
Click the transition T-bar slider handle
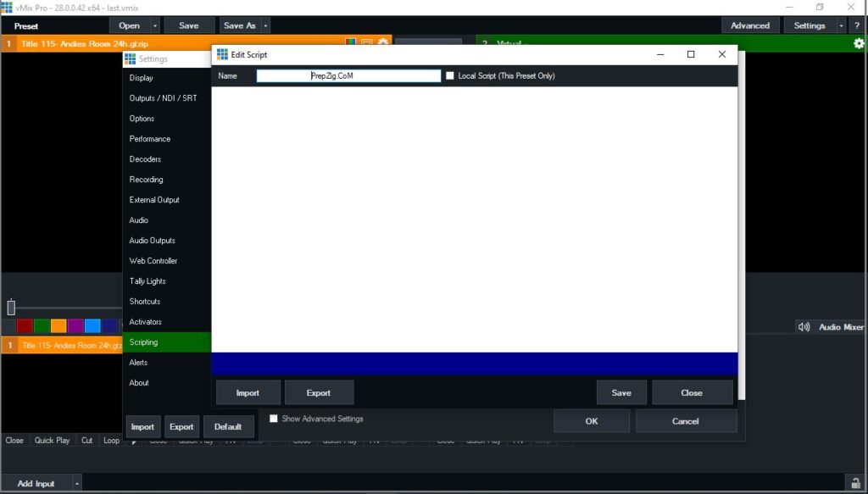(x=11, y=307)
